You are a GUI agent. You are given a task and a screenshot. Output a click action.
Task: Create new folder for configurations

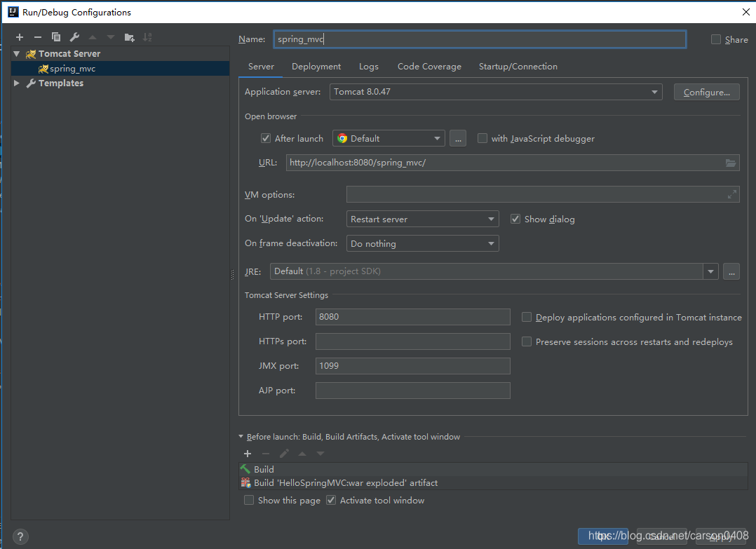[x=129, y=37]
